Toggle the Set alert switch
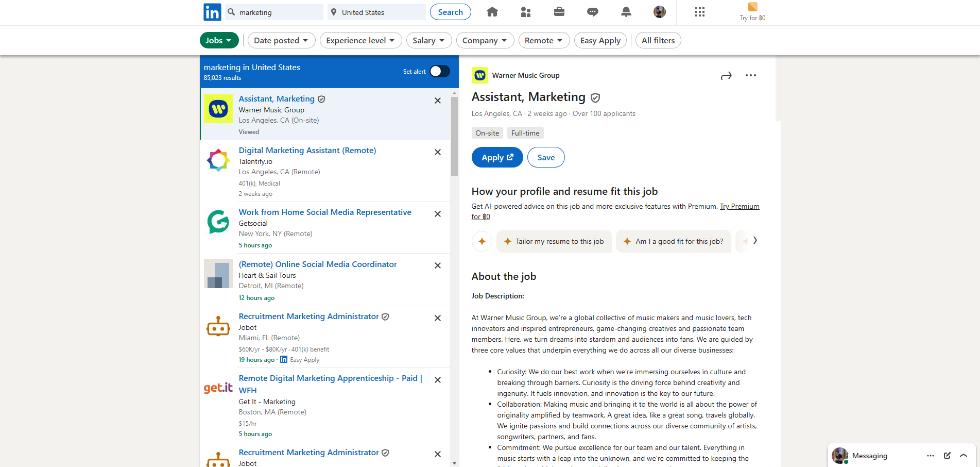Viewport: 980px width, 467px height. (440, 71)
